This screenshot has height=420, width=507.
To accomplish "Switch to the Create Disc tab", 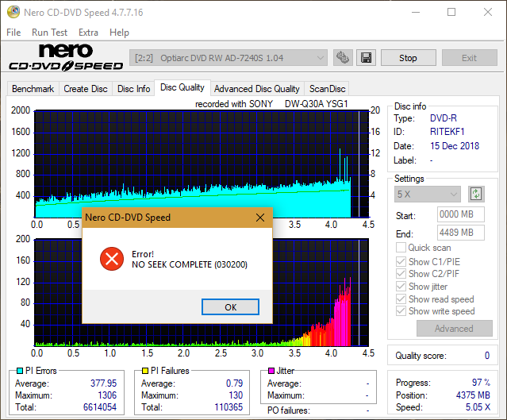I will point(86,89).
